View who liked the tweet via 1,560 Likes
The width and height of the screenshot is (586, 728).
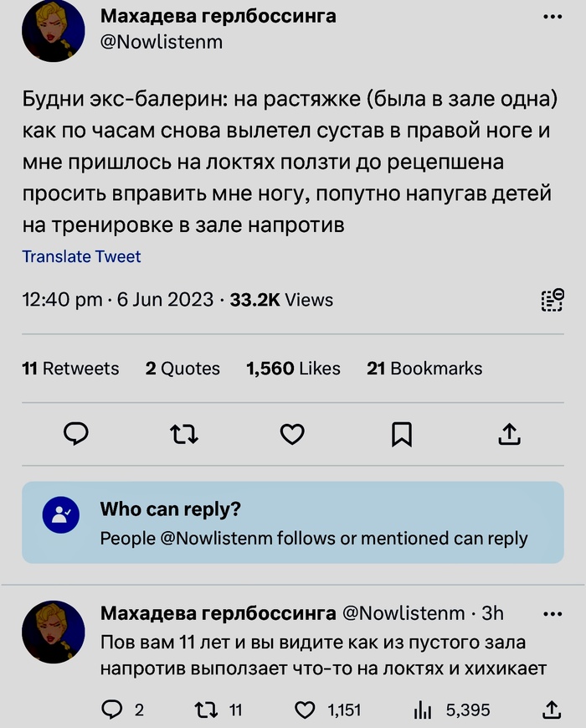(x=292, y=369)
